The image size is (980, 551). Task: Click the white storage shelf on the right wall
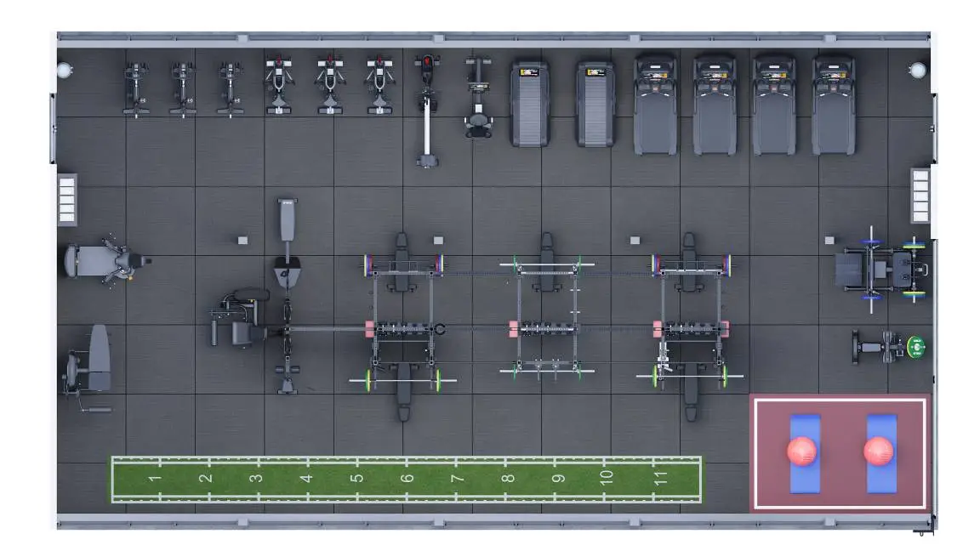tap(920, 195)
